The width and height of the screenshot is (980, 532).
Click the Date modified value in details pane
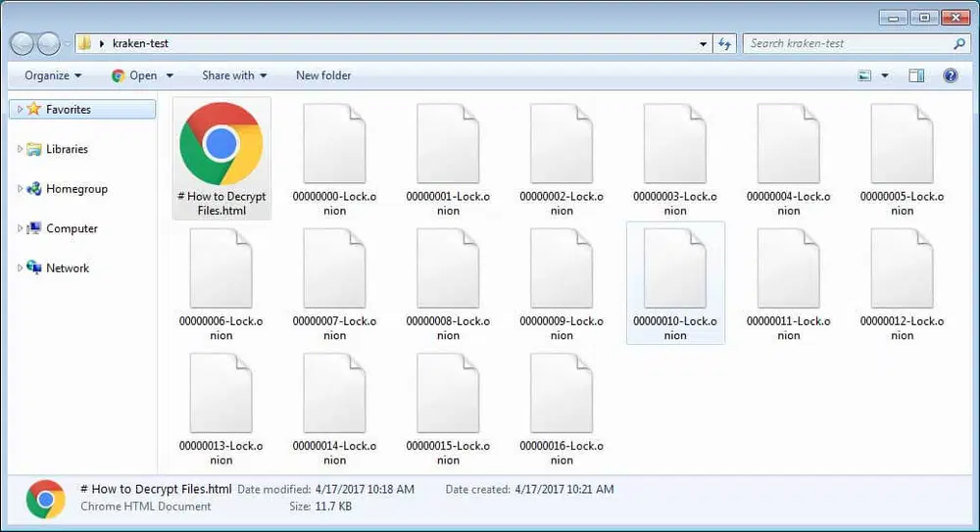pos(365,490)
